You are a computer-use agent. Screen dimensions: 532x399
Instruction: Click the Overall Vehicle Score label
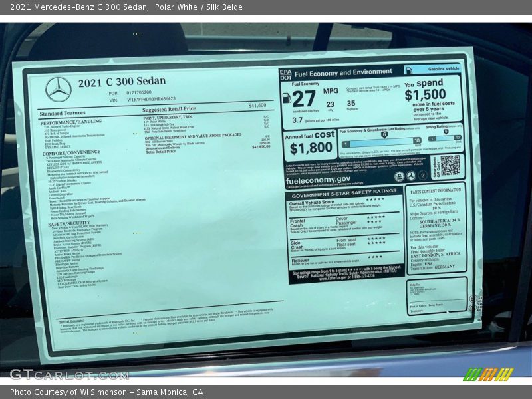pos(311,203)
